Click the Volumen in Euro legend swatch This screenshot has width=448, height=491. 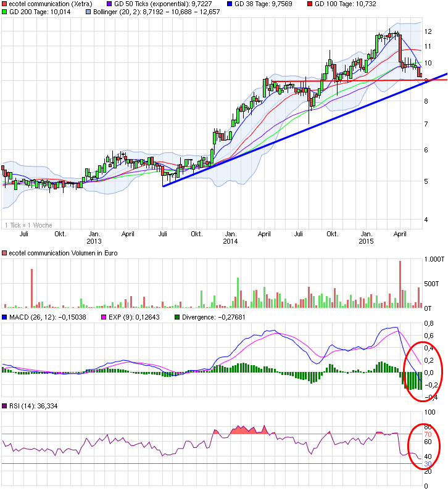tap(4, 253)
